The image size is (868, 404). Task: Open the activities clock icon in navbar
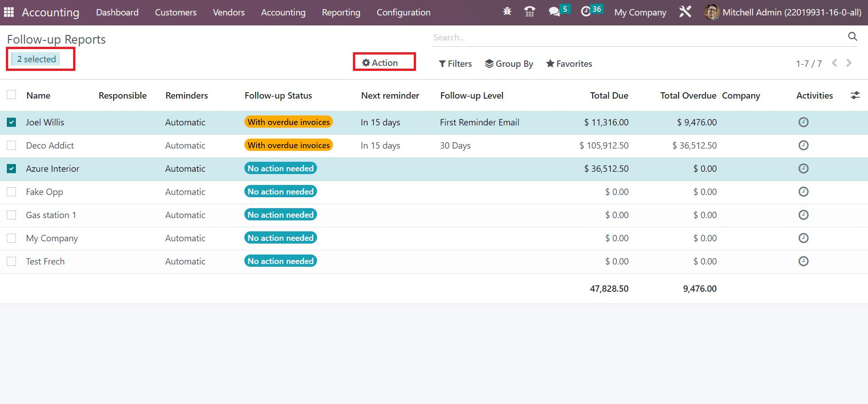[x=586, y=12]
